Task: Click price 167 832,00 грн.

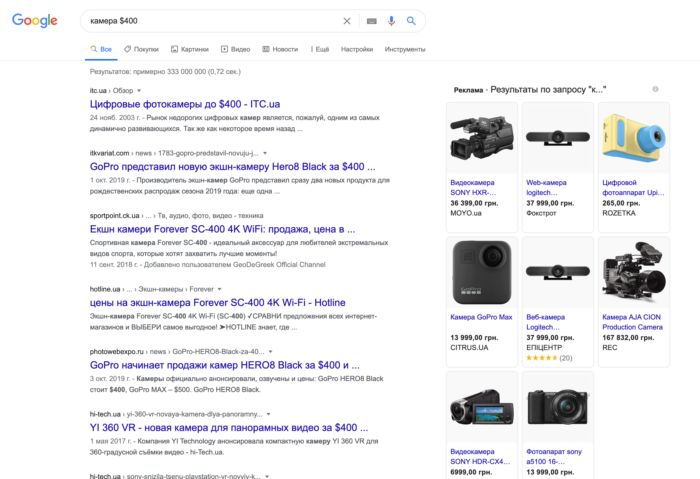Action: (x=628, y=337)
